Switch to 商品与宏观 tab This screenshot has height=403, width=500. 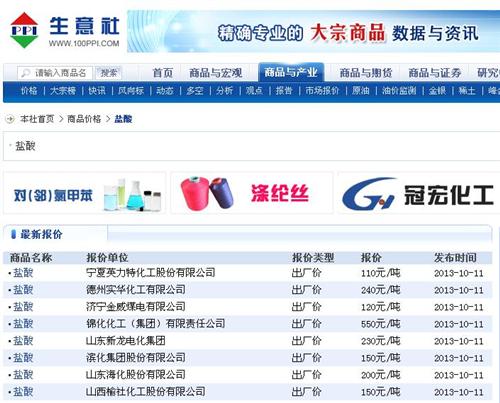(216, 73)
